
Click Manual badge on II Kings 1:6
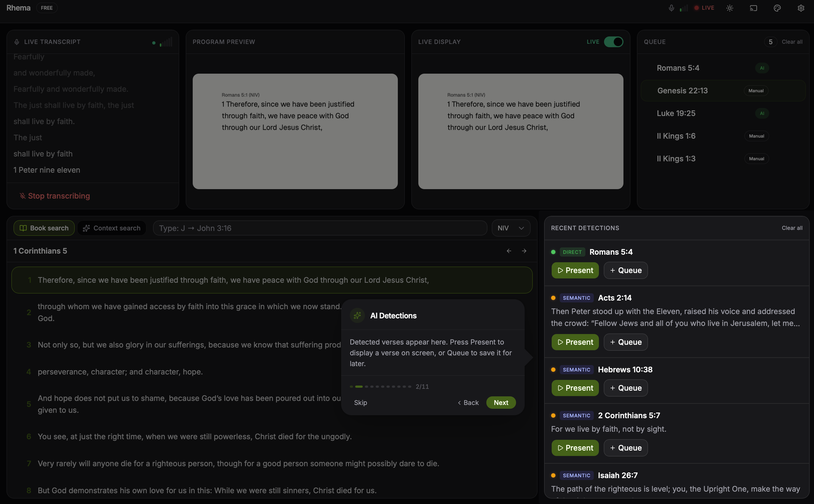click(756, 136)
